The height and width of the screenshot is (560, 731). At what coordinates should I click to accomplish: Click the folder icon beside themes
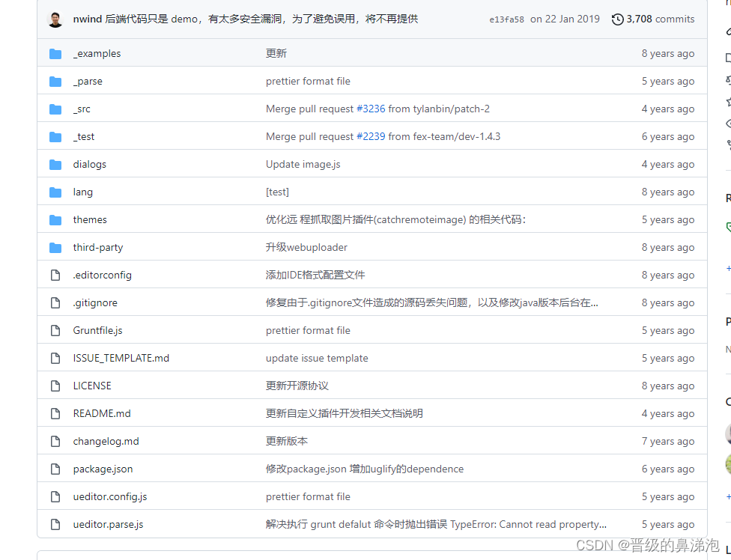[x=55, y=219]
